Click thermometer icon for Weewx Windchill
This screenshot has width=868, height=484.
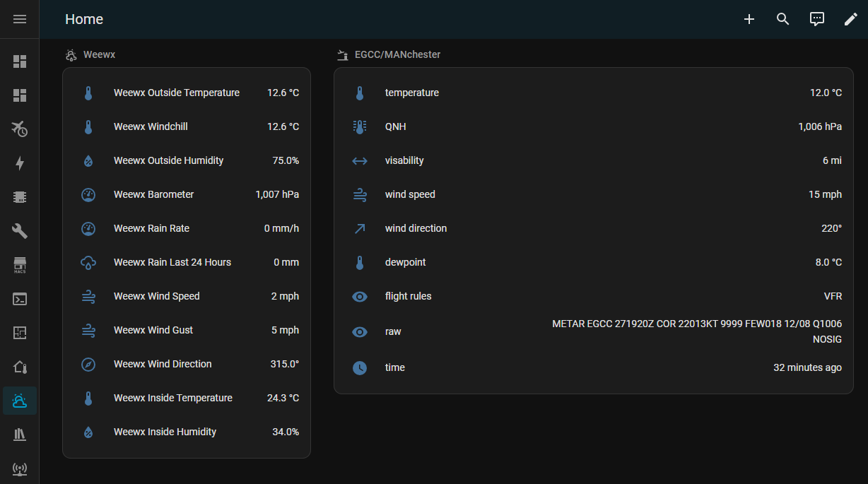pos(88,126)
